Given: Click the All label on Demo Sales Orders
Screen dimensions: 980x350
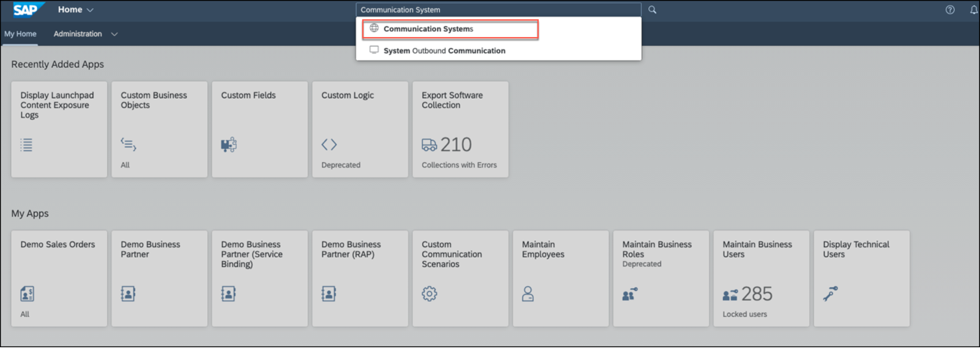Looking at the screenshot, I should pos(25,314).
